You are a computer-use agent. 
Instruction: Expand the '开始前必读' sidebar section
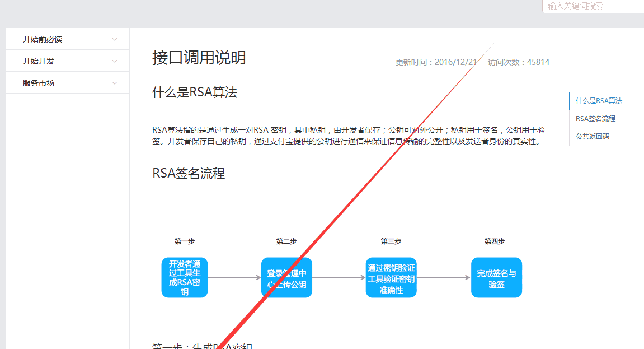(x=43, y=39)
